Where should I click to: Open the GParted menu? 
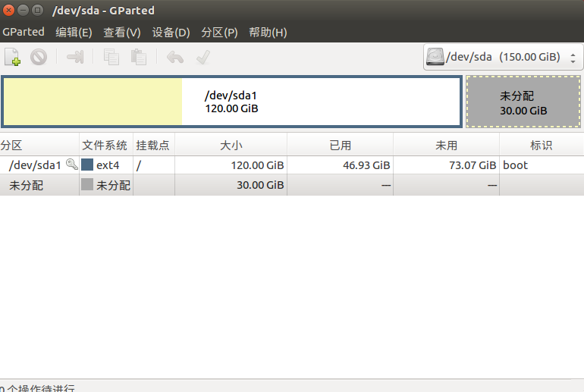coord(24,32)
